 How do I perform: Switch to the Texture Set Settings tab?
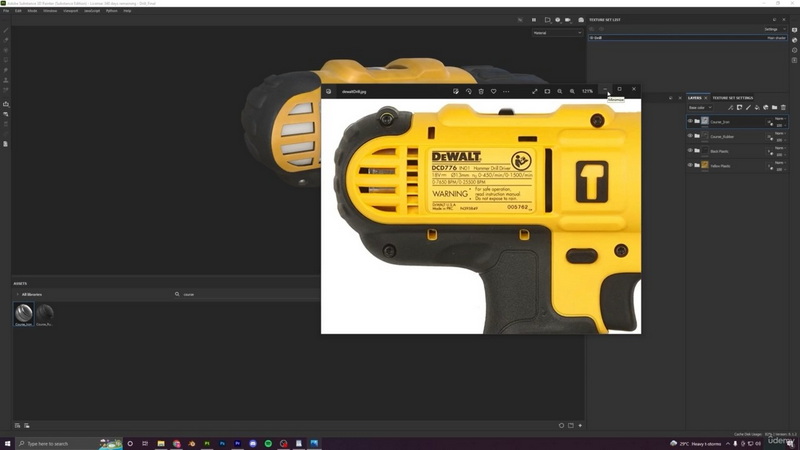click(733, 98)
